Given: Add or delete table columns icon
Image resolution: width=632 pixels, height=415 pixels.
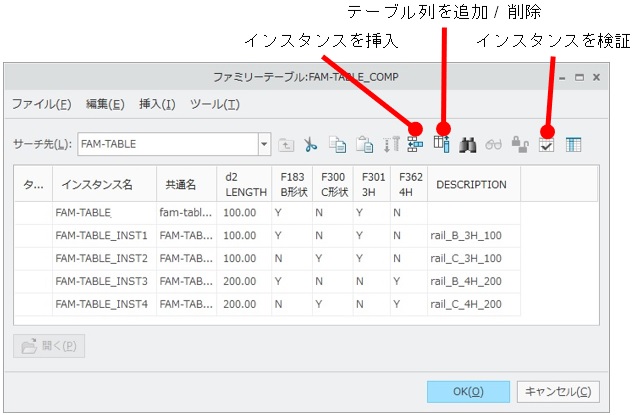Looking at the screenshot, I should [x=442, y=144].
